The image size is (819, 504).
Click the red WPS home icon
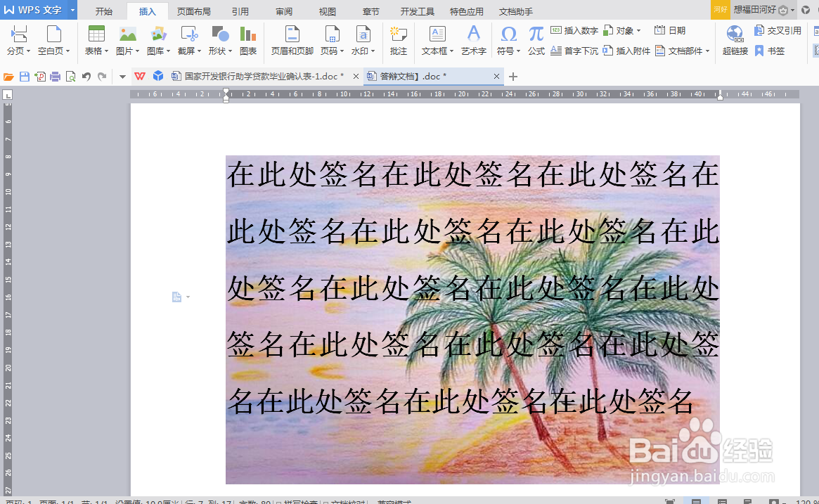(140, 76)
